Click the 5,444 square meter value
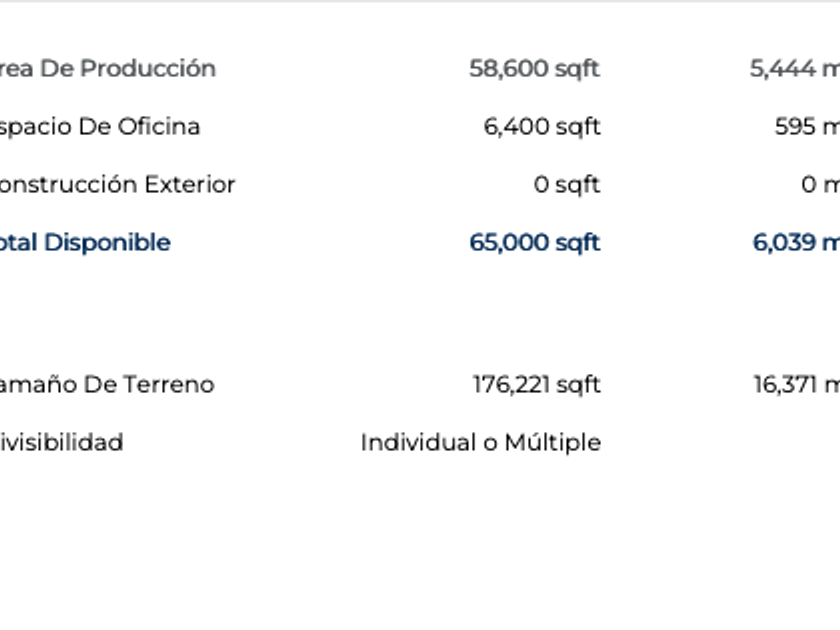Viewport: 840px width, 630px height. click(x=794, y=68)
